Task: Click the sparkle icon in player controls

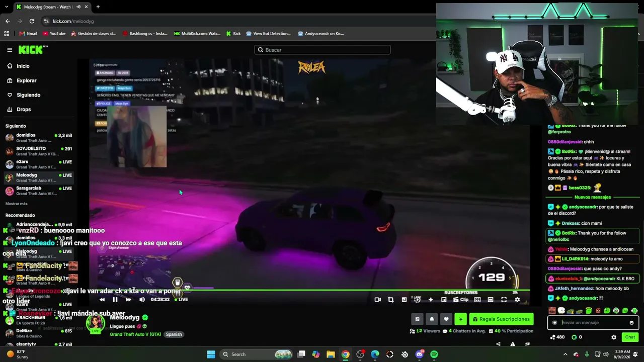Action: click(431, 300)
